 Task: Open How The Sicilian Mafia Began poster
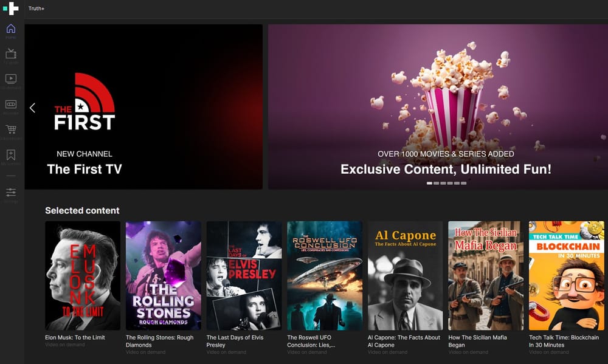point(486,276)
